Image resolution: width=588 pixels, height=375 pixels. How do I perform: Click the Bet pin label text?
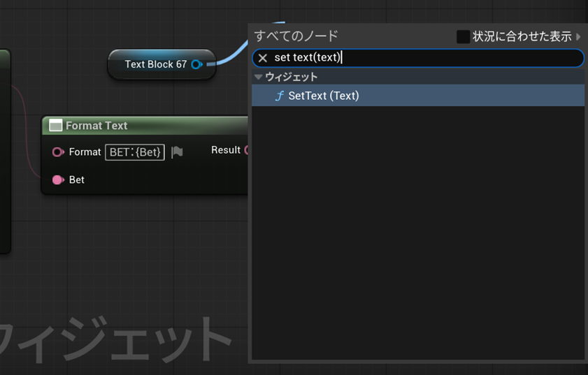coord(77,179)
